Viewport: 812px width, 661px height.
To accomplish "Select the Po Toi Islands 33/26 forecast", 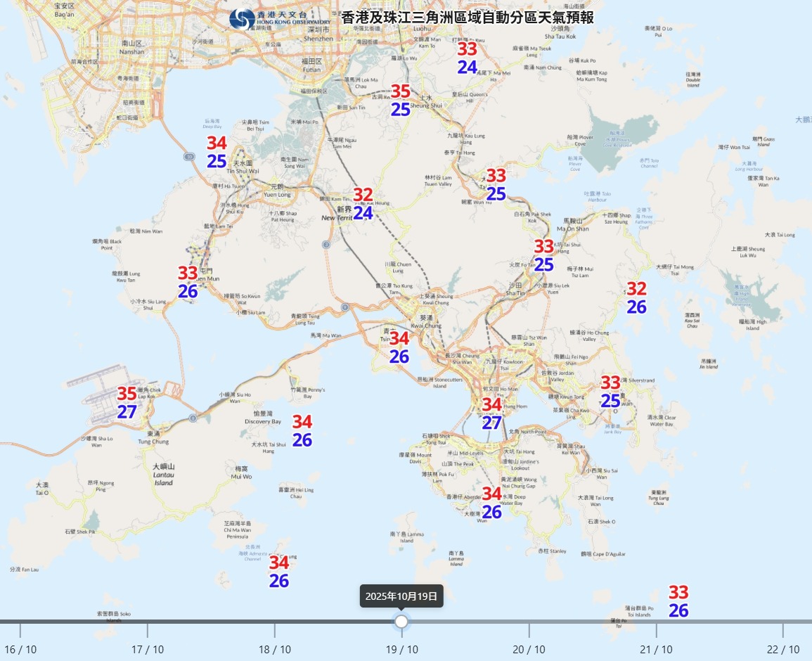I will pos(678,602).
